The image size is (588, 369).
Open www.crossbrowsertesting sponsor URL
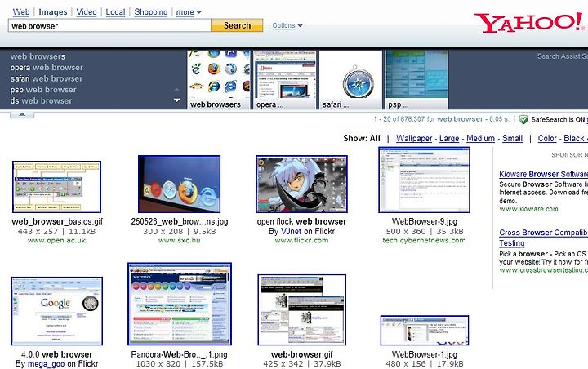(543, 270)
